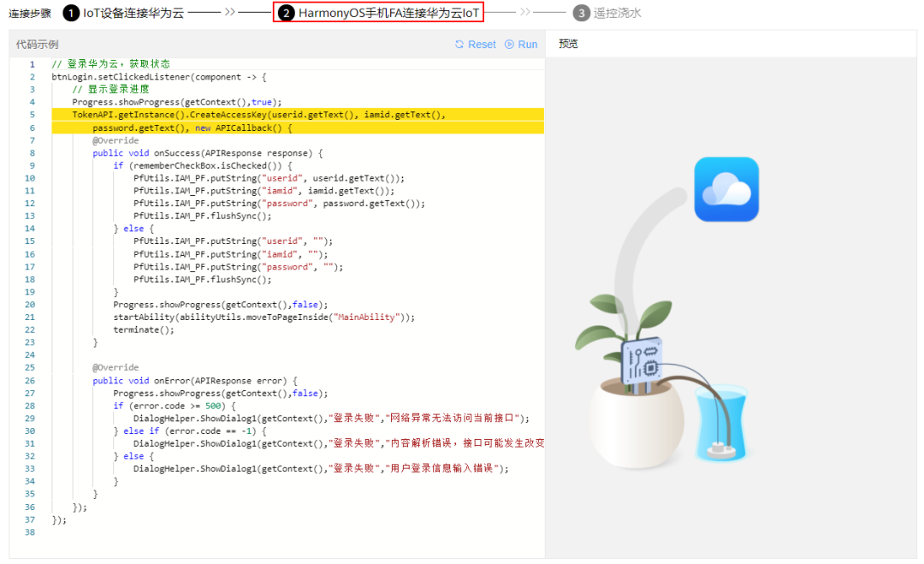924x564 pixels.
Task: Click line number 26 in the gutter
Action: point(30,381)
